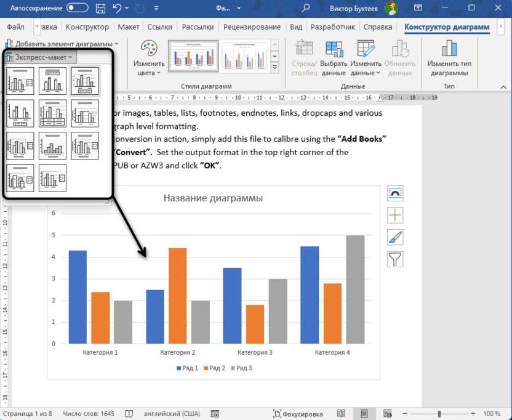Click Изменить тип диаграммы button
This screenshot has height=420, width=512.
(x=449, y=59)
